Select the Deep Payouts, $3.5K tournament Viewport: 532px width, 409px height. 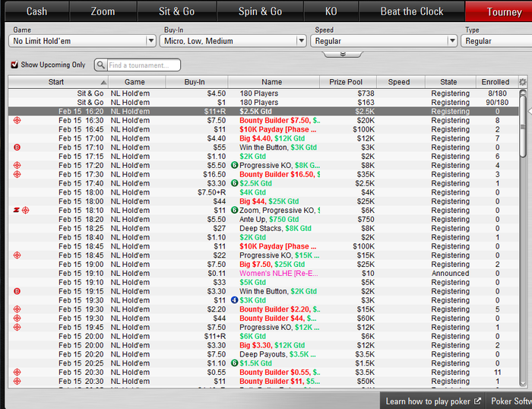263,354
